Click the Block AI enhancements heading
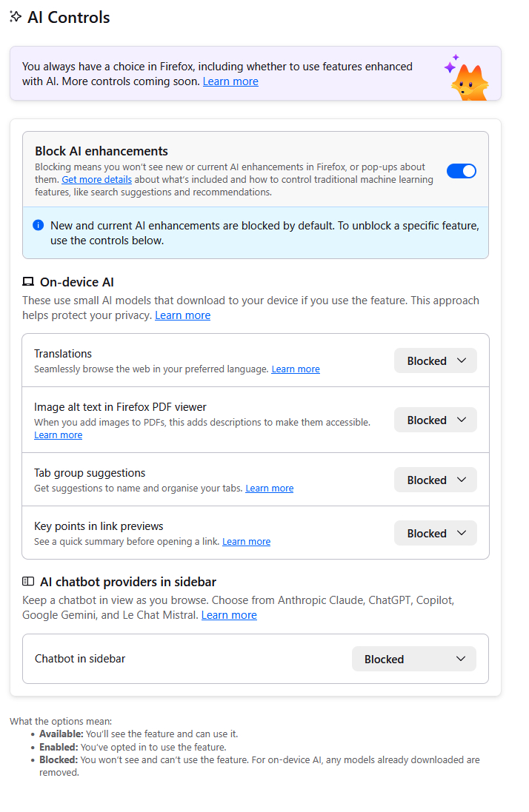The image size is (529, 812). (102, 151)
